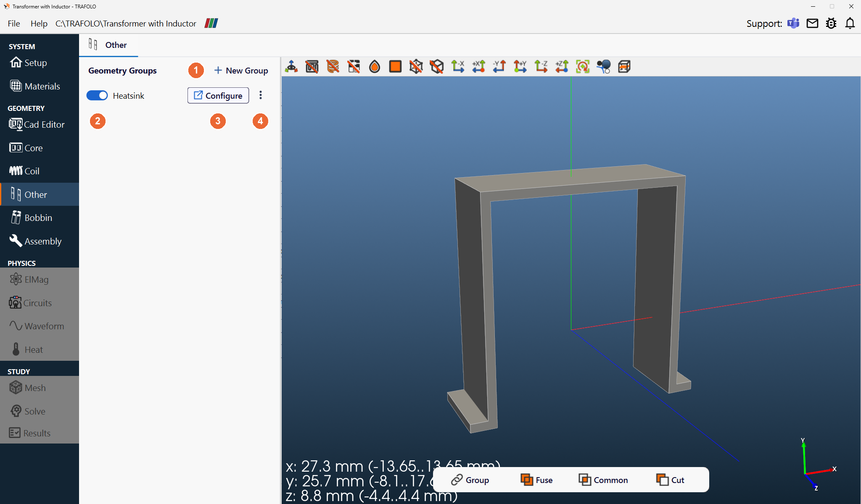This screenshot has width=861, height=504.
Task: Set view direction to -Z
Action: coord(541,66)
